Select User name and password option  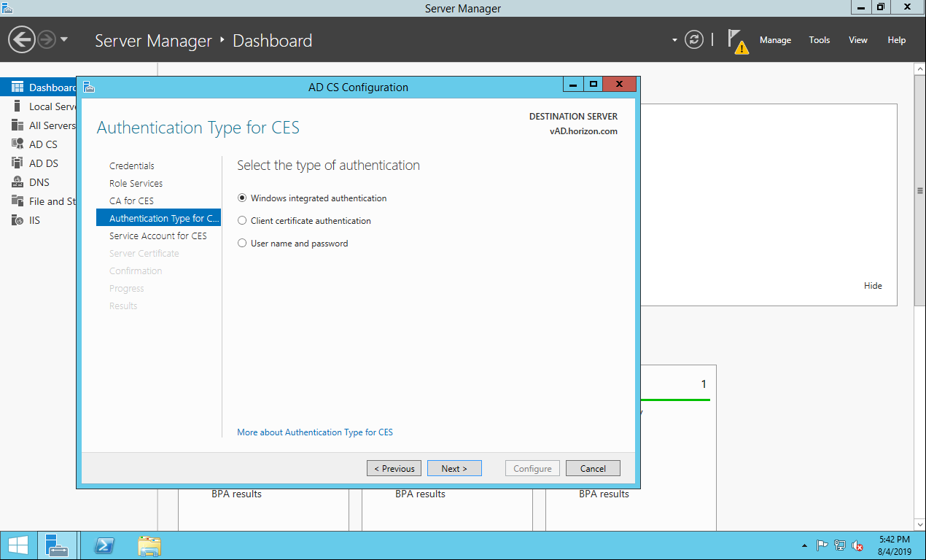coord(243,244)
